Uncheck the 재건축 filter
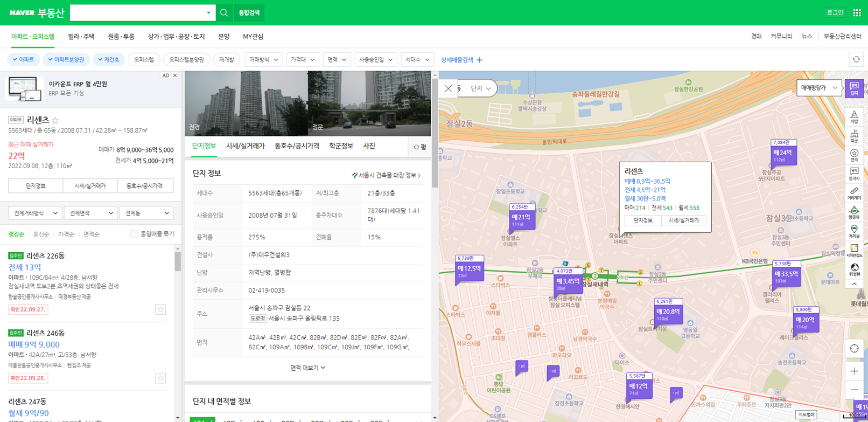Viewport: 868px width, 422px height. click(x=109, y=60)
